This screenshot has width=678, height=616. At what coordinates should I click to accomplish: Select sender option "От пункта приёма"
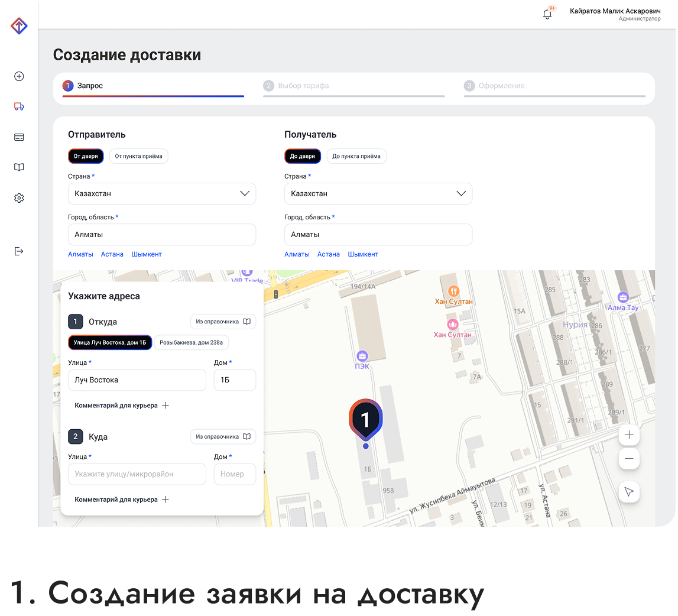(x=138, y=156)
